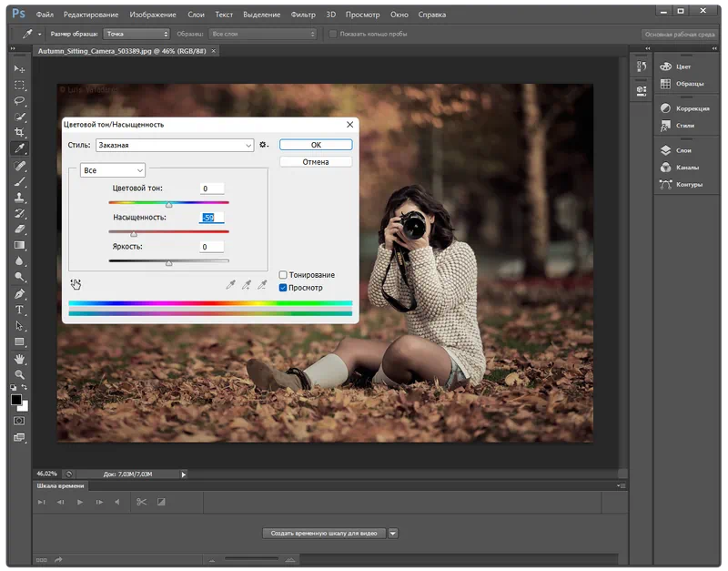This screenshot has height=571, width=728.
Task: Pick the Brush tool
Action: tap(19, 181)
